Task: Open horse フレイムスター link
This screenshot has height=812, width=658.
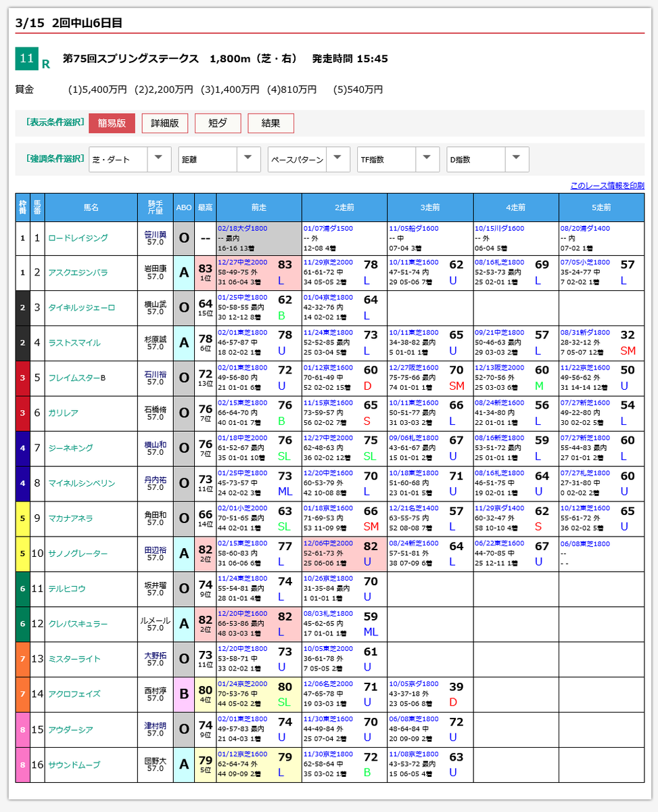Action: (x=74, y=378)
